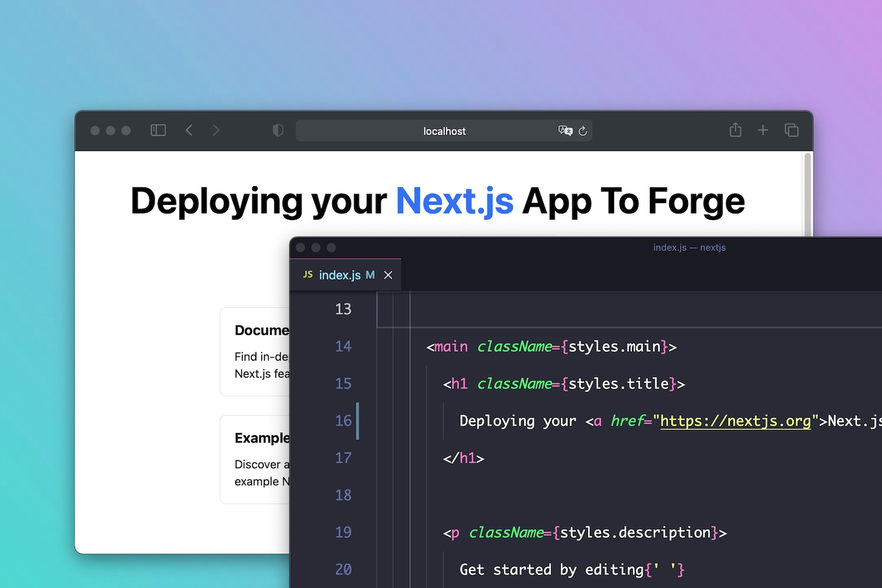Show the tab overview icon
The width and height of the screenshot is (882, 588).
791,130
